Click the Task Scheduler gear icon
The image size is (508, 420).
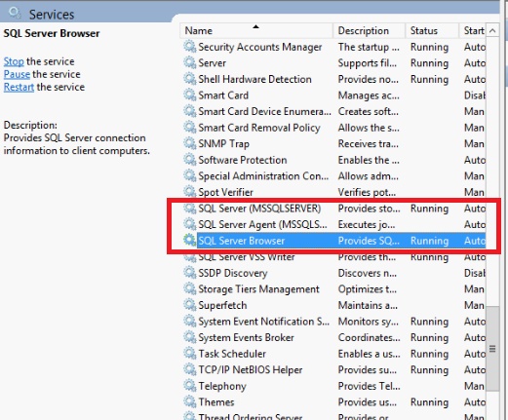pyautogui.click(x=190, y=354)
